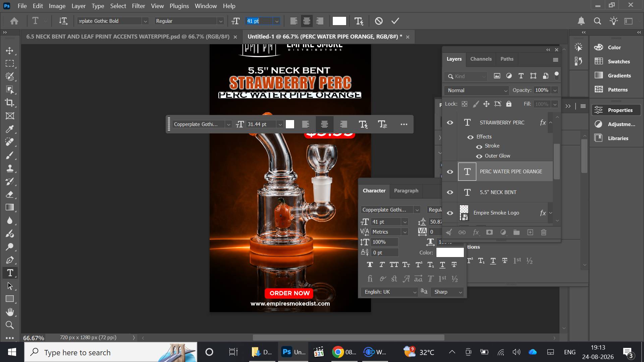Select the Eyedropper tool
The height and width of the screenshot is (362, 644).
(10, 129)
